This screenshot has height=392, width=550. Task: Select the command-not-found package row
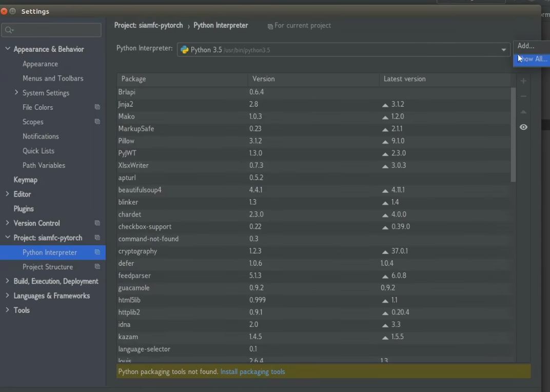tap(313, 239)
